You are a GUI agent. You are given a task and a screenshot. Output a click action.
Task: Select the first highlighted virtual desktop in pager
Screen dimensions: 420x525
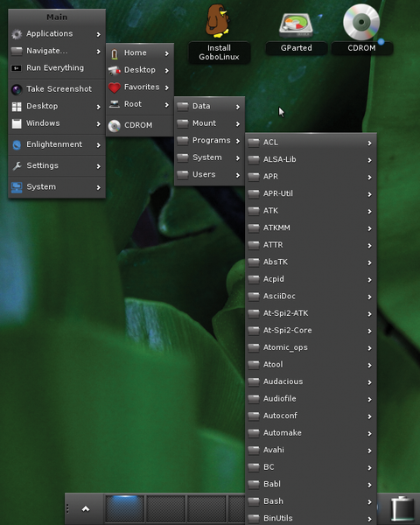click(x=125, y=509)
